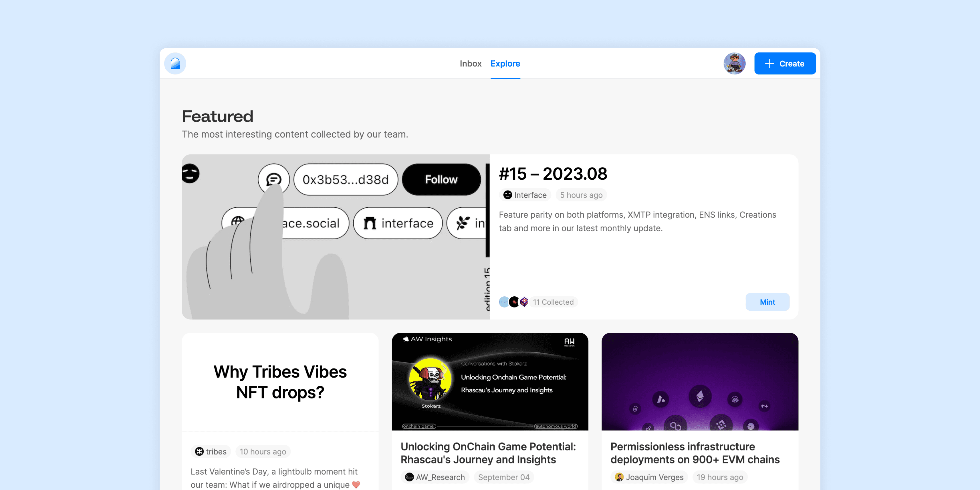Click the collected users avatars row
Image resolution: width=980 pixels, height=490 pixels.
[x=513, y=302]
